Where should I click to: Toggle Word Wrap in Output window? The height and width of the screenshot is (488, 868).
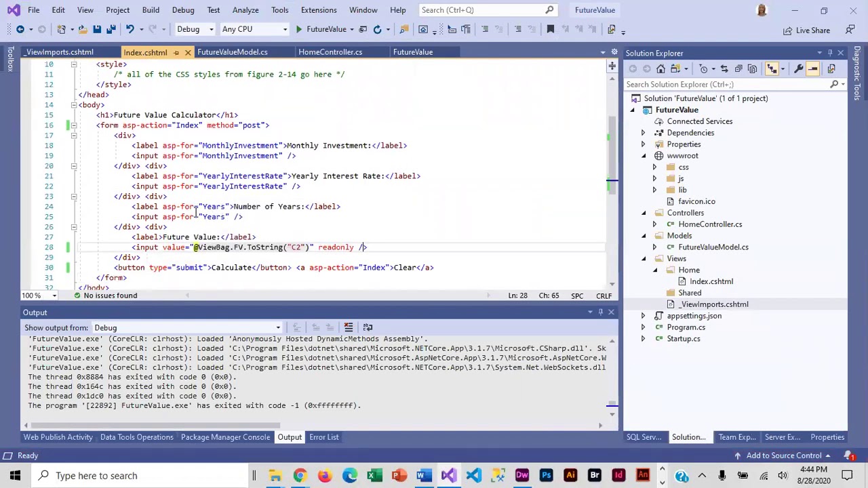click(x=368, y=327)
